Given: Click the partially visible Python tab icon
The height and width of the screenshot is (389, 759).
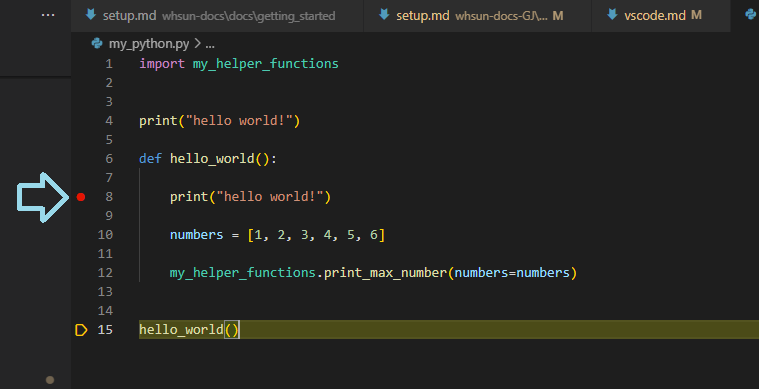Looking at the screenshot, I should [752, 15].
